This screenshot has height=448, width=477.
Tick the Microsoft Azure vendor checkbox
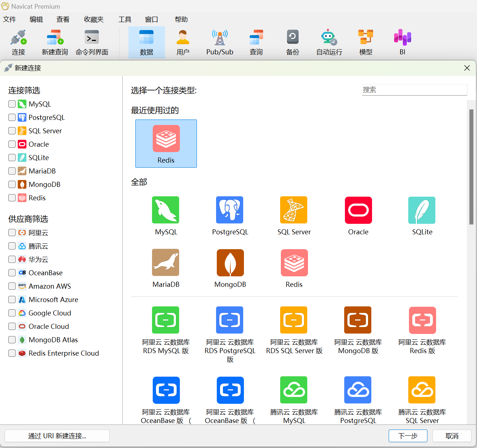pyautogui.click(x=12, y=300)
